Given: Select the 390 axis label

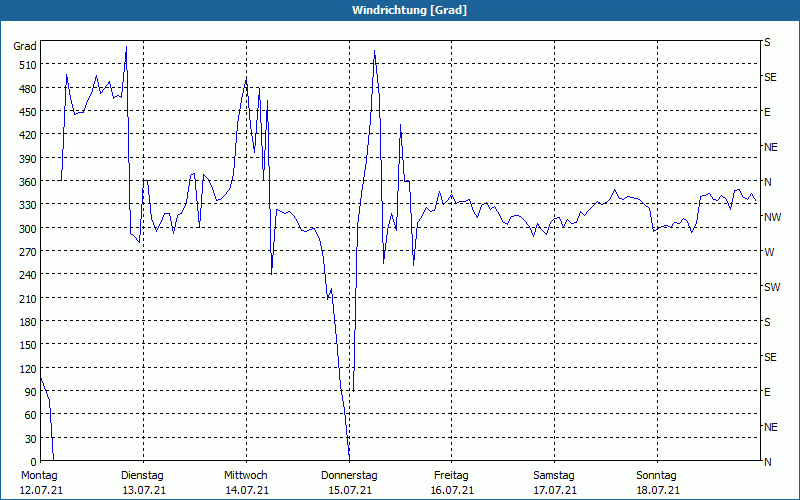Looking at the screenshot, I should 28,159.
